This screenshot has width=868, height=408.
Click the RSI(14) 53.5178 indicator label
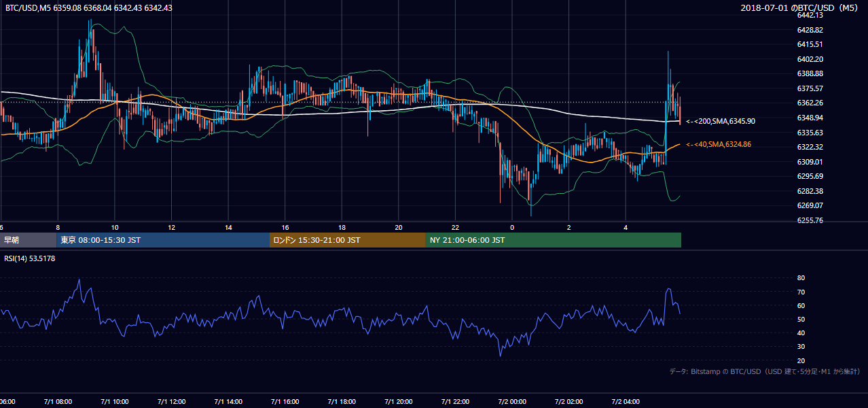(x=30, y=258)
